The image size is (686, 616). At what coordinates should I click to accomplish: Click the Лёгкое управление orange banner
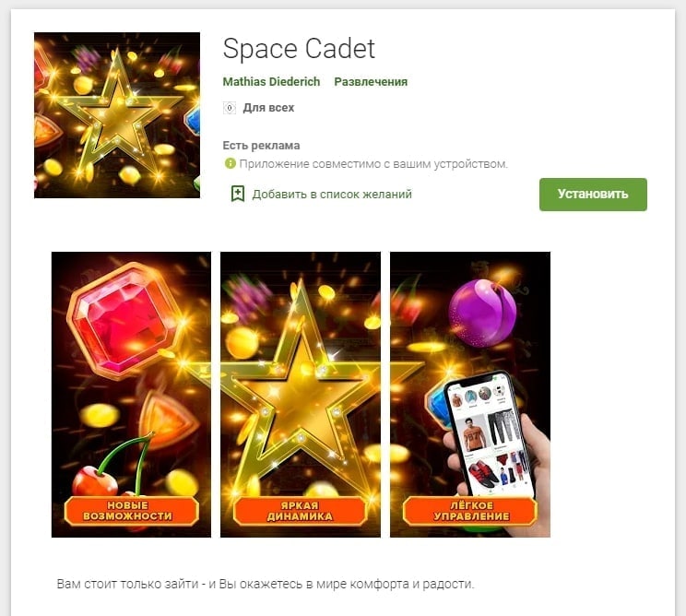pyautogui.click(x=469, y=511)
